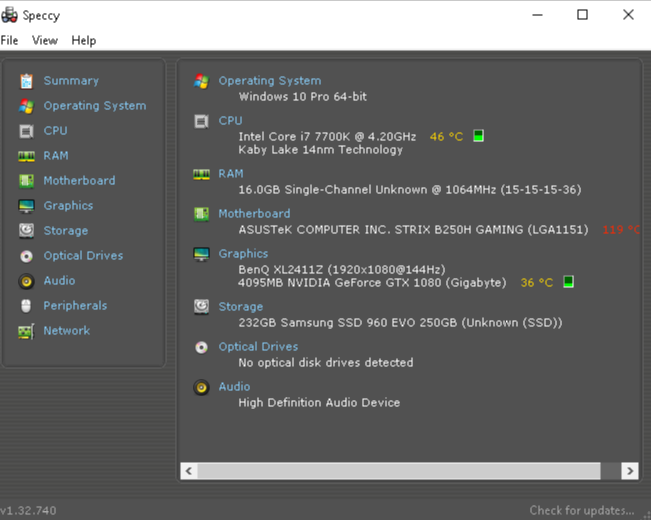Click the Check for updates link
The image size is (653, 521).
click(581, 511)
